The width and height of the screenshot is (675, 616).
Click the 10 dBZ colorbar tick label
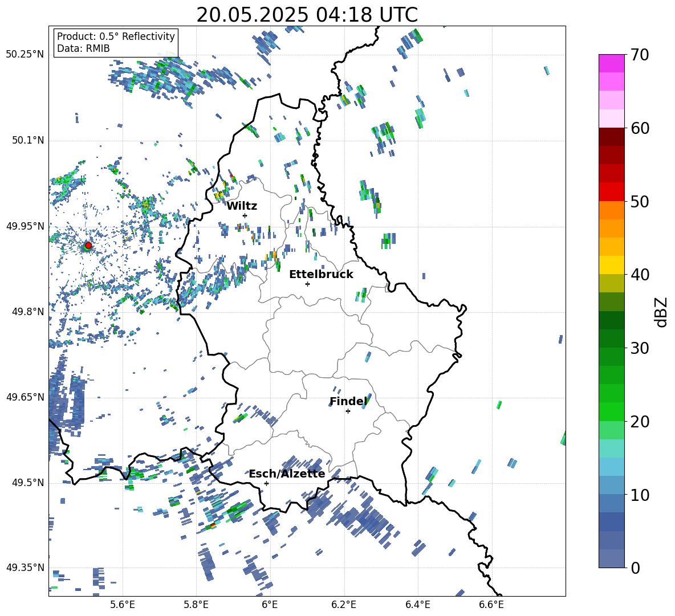[640, 495]
